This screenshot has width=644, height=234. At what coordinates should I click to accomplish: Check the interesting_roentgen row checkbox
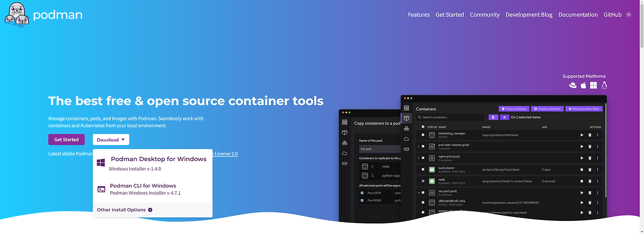point(423,135)
